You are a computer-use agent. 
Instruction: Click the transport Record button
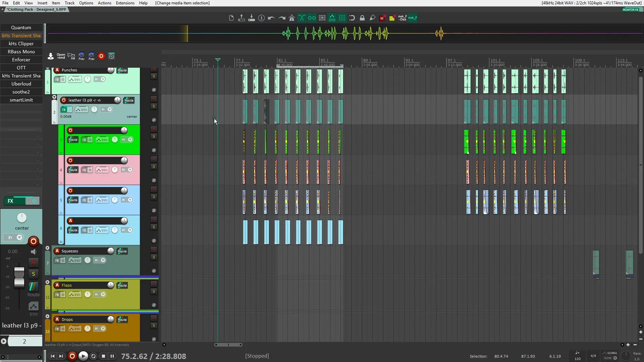72,356
